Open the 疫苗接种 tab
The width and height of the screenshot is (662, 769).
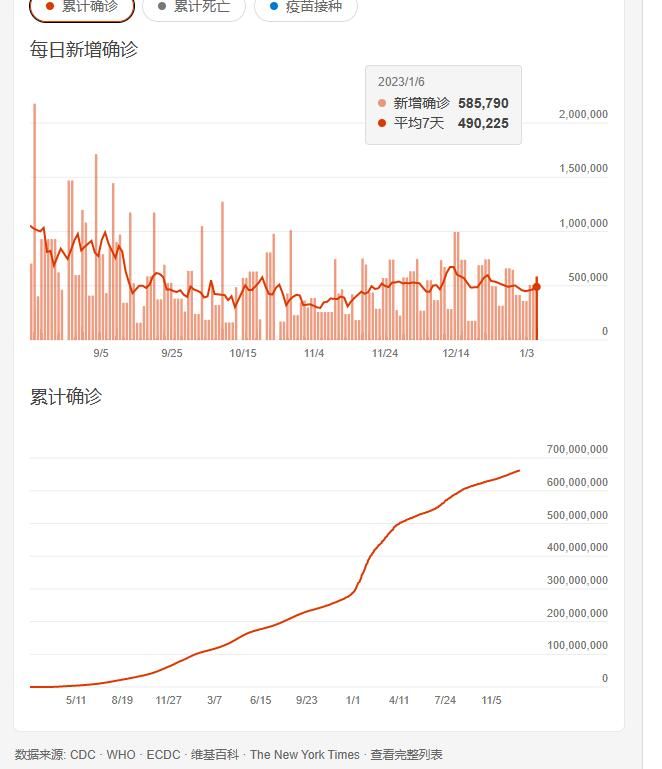pyautogui.click(x=305, y=7)
